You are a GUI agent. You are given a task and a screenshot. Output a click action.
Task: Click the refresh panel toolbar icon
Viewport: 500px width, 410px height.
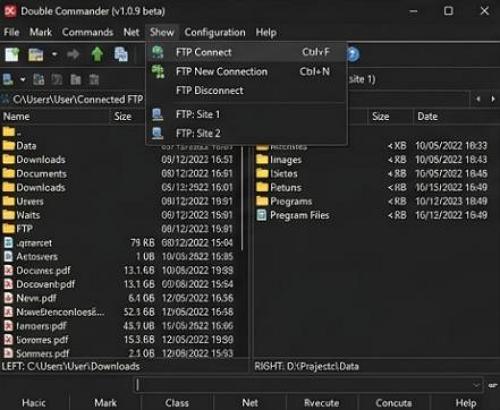click(12, 54)
